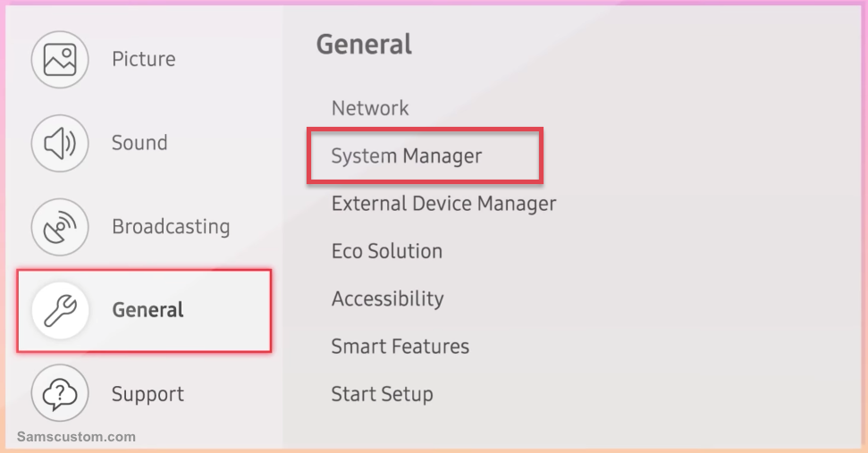Open External Device Manager
Viewport: 868px width, 453px height.
click(x=443, y=204)
